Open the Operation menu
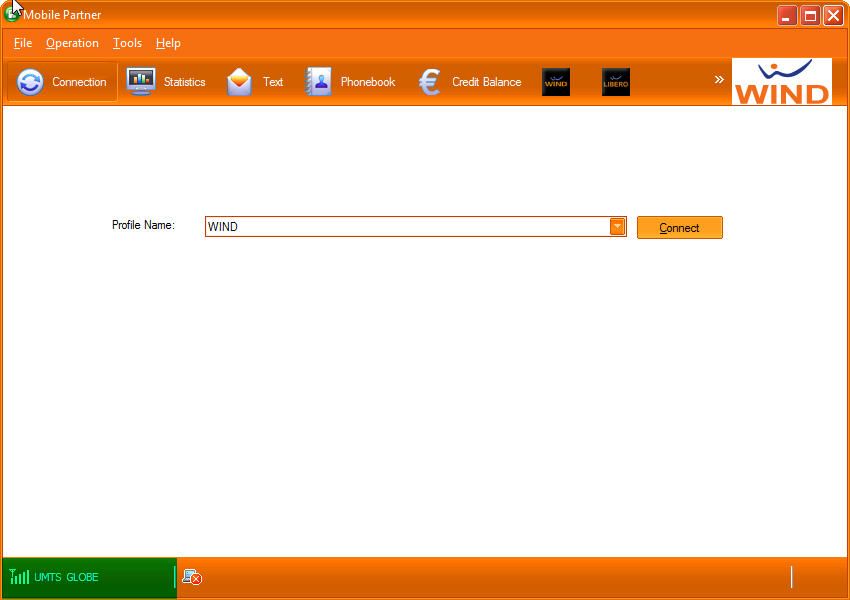The width and height of the screenshot is (850, 600). (x=72, y=43)
